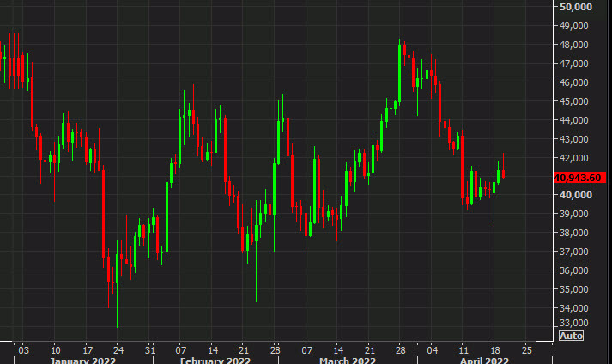Click the 35,000 price axis label
The image size is (612, 364).
[x=573, y=289]
